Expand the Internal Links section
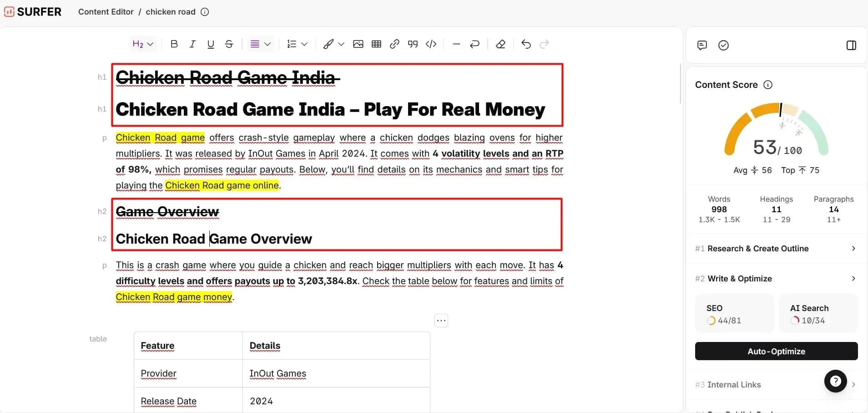Image resolution: width=868 pixels, height=413 pixels. click(x=776, y=385)
